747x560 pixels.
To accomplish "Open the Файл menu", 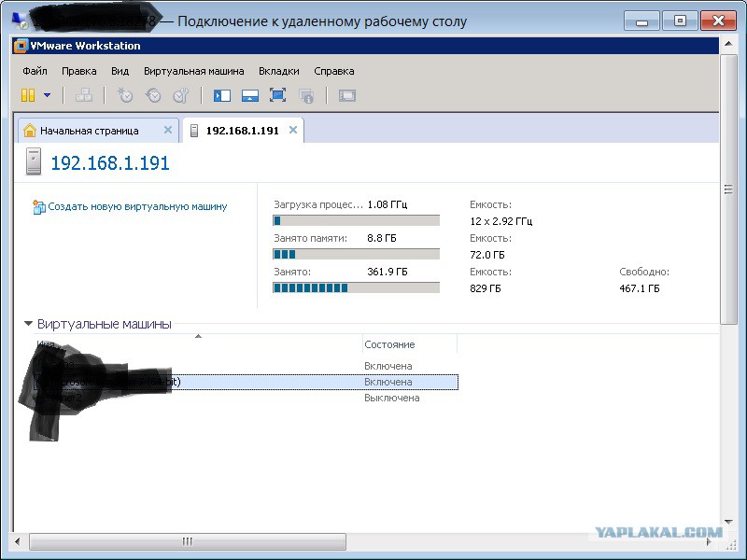I will [x=35, y=72].
